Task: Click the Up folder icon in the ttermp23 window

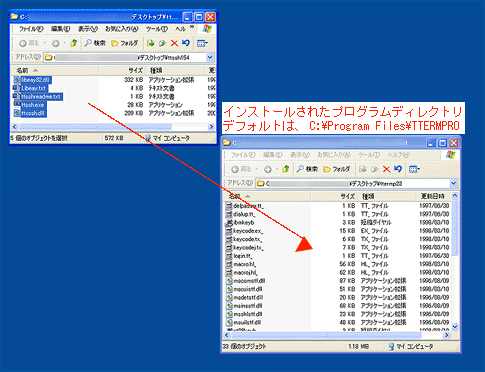Action: 286,169
